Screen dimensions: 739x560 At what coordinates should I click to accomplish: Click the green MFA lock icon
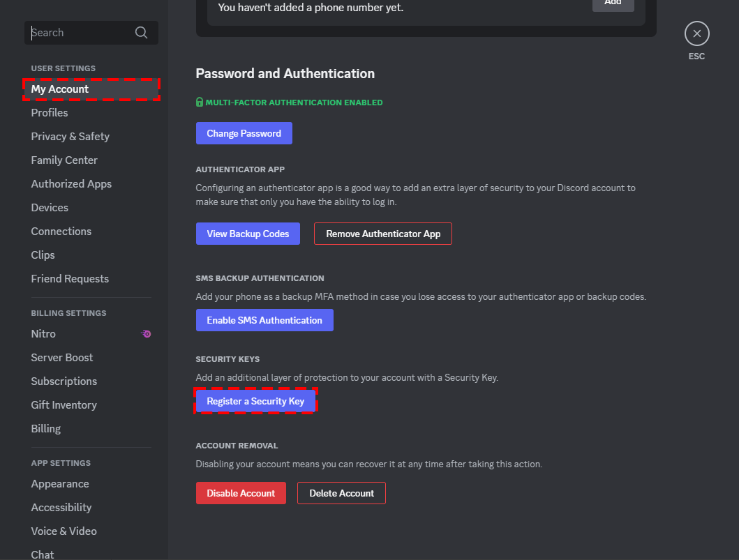pyautogui.click(x=200, y=103)
